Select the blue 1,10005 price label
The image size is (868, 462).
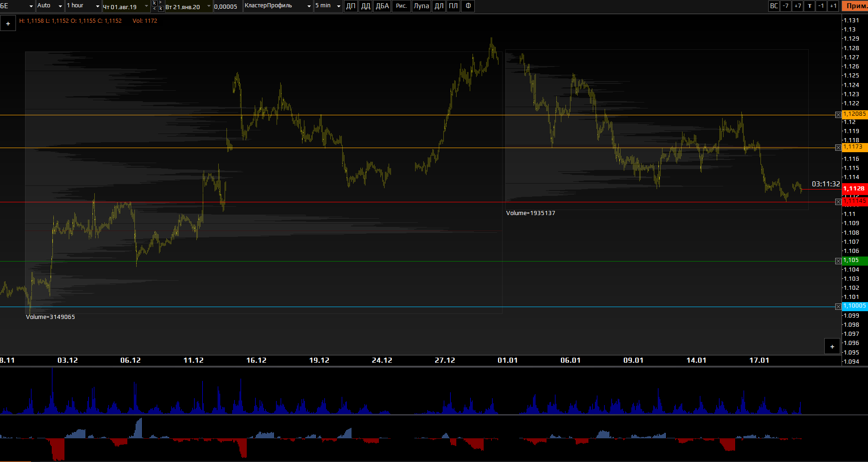(x=855, y=306)
